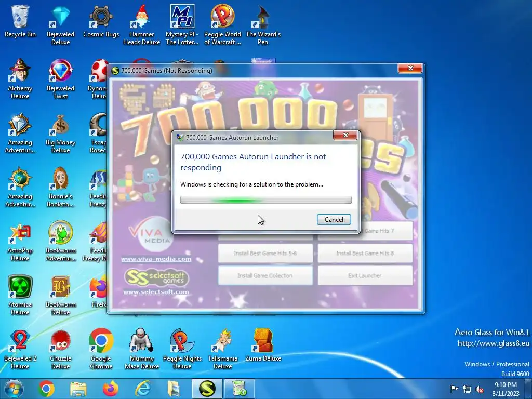Viewport: 532px width, 399px height.
Task: Click Install Best Game Hits 8
Action: (365, 253)
